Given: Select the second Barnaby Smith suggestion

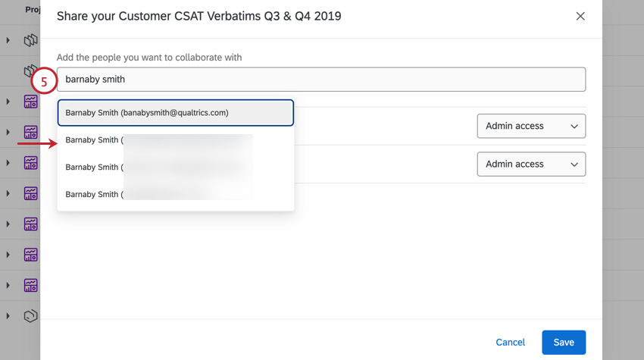Looking at the screenshot, I should coord(176,140).
